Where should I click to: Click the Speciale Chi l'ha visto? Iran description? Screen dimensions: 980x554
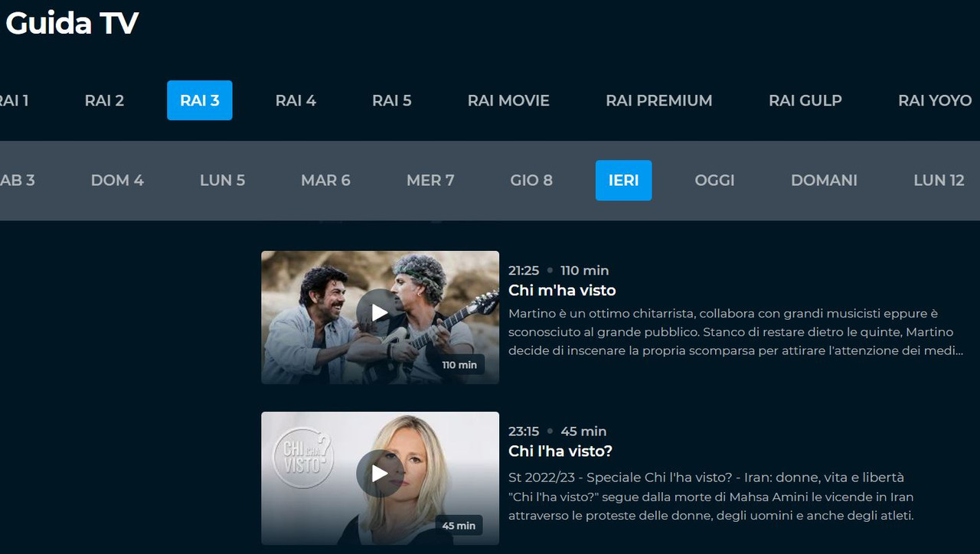711,497
